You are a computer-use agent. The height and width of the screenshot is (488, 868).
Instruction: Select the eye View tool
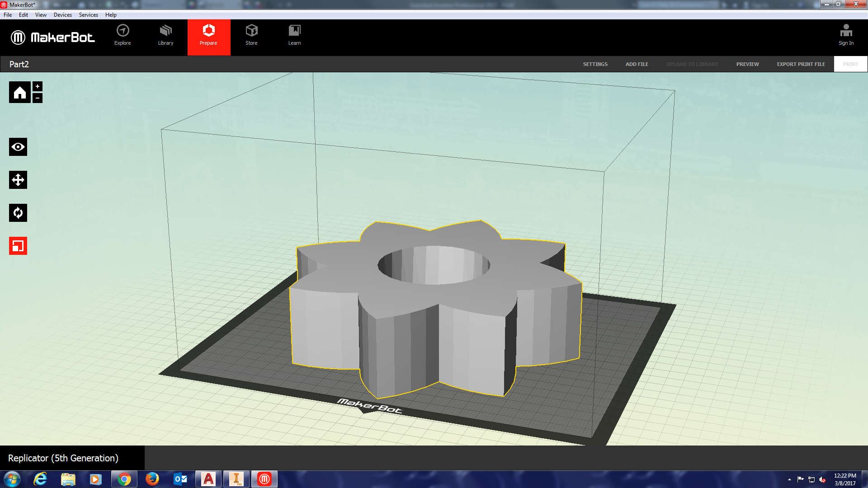click(x=18, y=147)
